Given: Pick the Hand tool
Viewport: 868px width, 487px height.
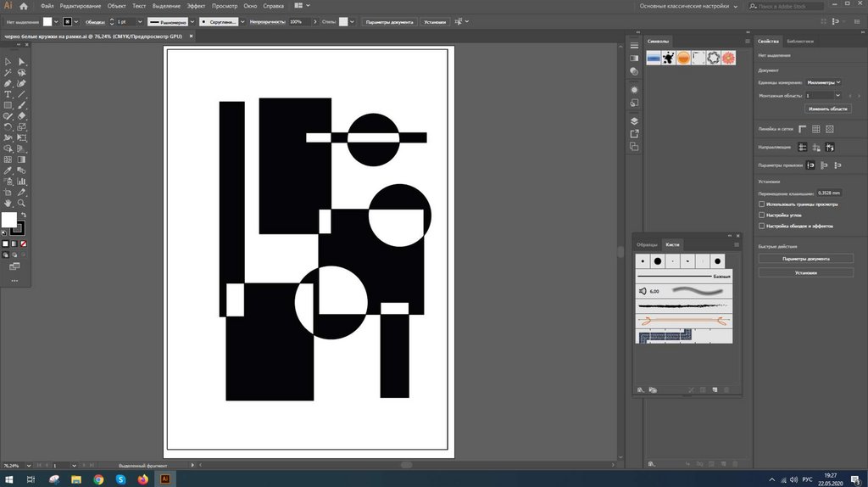Looking at the screenshot, I should tap(8, 204).
